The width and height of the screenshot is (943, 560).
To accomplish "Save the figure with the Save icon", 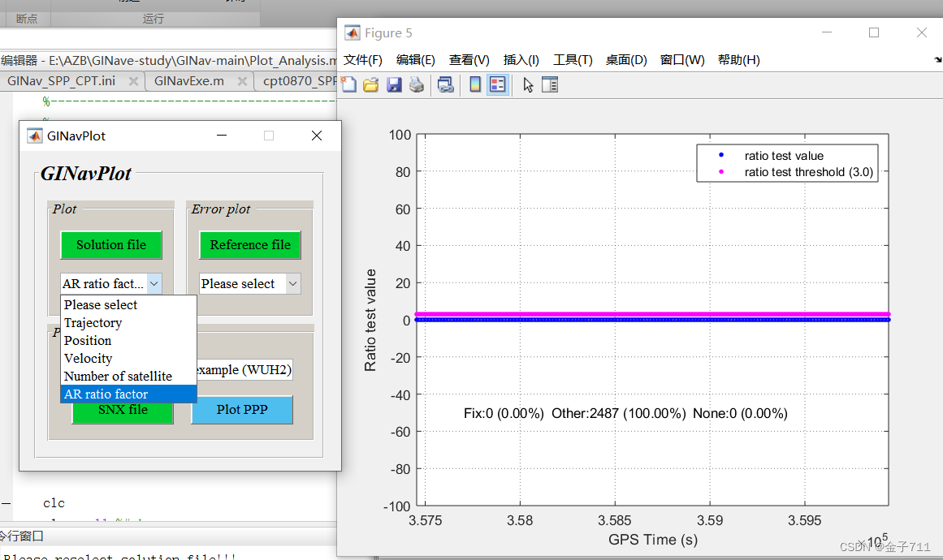I will coord(395,84).
